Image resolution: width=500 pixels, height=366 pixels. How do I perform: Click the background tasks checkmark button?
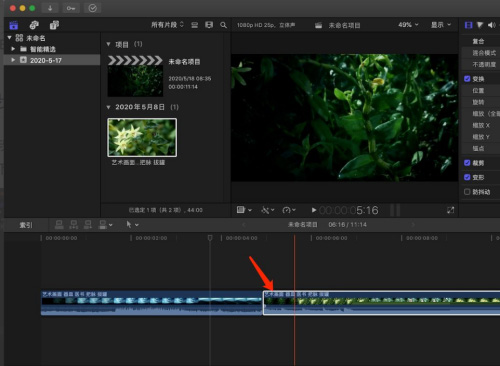(92, 8)
